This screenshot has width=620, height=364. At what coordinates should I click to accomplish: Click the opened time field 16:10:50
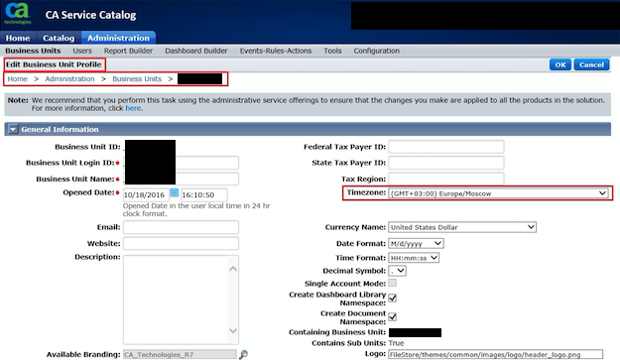tap(204, 194)
